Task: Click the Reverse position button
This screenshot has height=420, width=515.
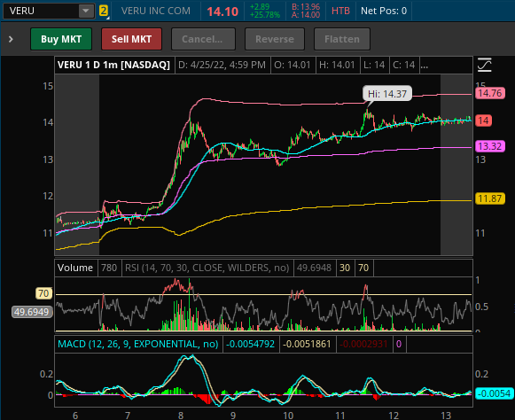Action: [x=275, y=39]
